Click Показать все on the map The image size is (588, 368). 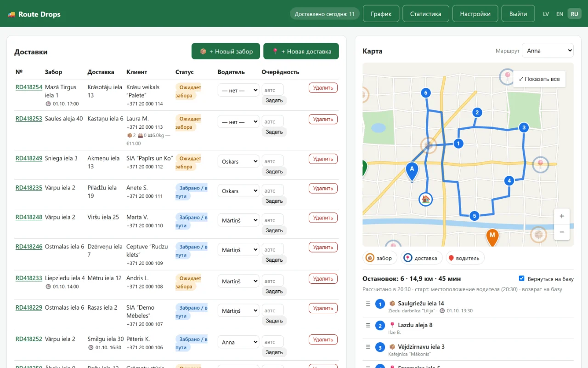pyautogui.click(x=539, y=79)
